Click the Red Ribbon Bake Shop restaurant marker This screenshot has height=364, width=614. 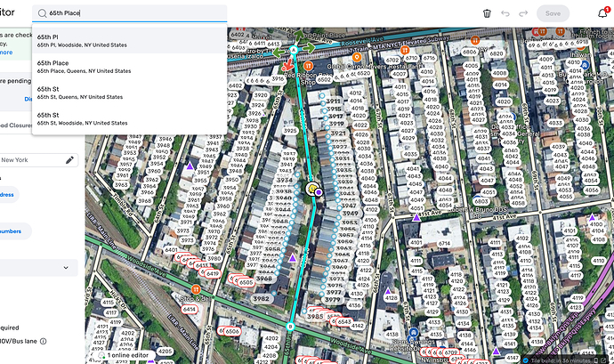coord(308,66)
